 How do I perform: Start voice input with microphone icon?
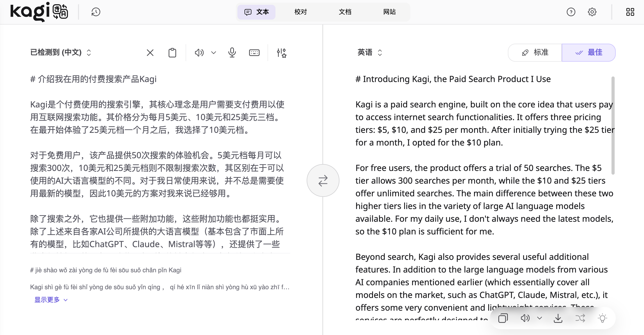(x=232, y=53)
